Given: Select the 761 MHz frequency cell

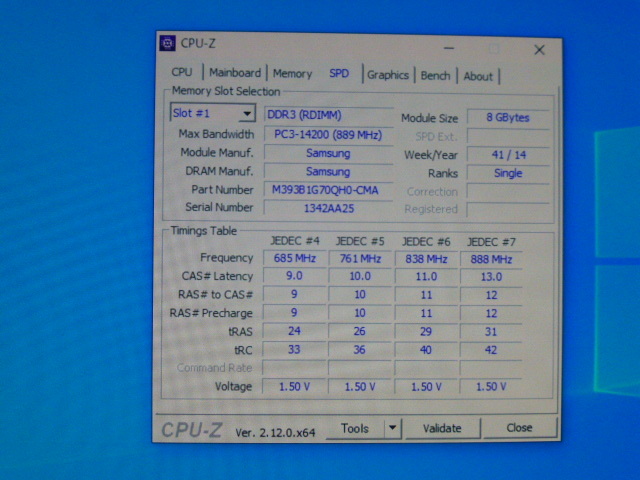Looking at the screenshot, I should tap(360, 259).
